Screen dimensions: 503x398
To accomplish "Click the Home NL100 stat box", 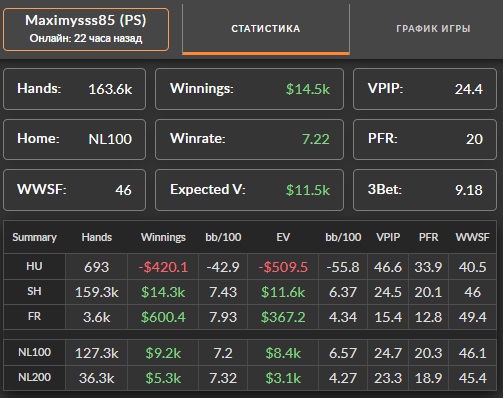I will 74,139.
